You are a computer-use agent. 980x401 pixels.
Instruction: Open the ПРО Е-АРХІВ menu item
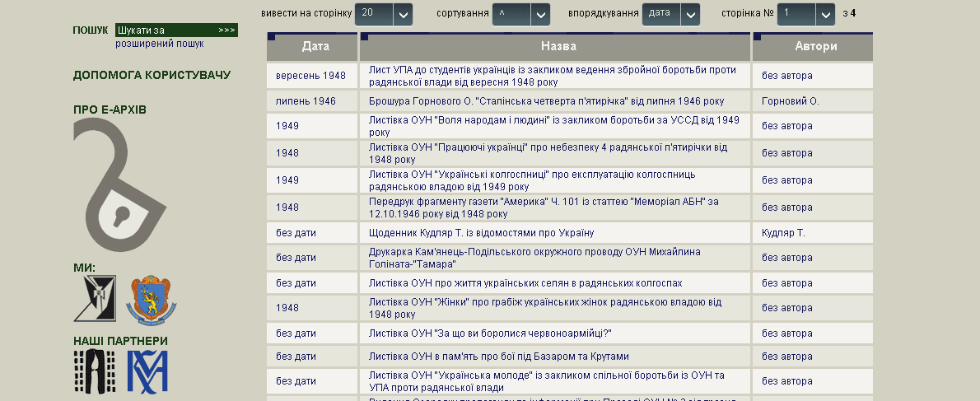pos(110,110)
